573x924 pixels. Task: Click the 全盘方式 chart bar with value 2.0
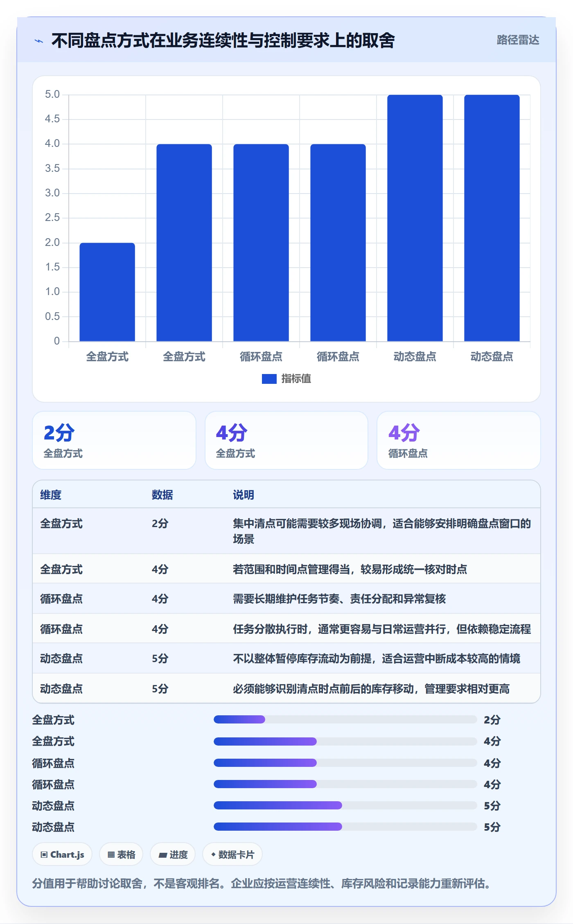tap(107, 292)
